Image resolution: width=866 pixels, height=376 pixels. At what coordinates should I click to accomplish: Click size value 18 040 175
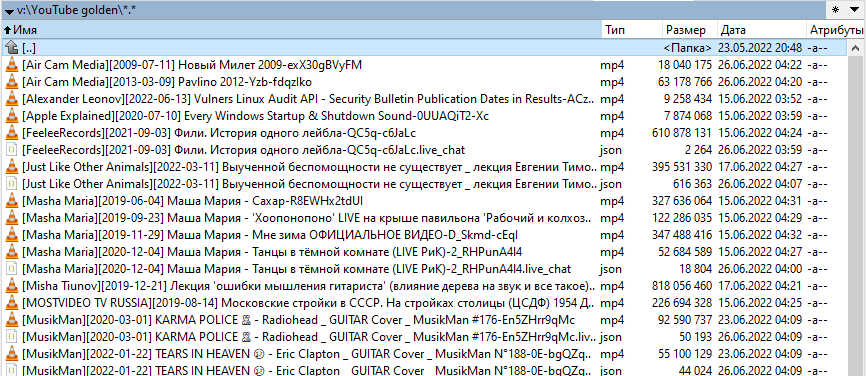685,65
